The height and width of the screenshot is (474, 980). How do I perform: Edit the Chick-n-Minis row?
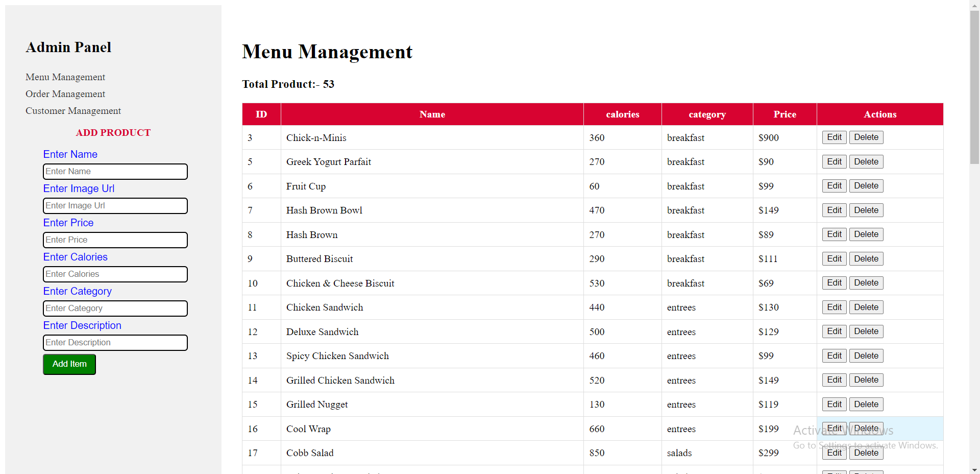tap(834, 137)
